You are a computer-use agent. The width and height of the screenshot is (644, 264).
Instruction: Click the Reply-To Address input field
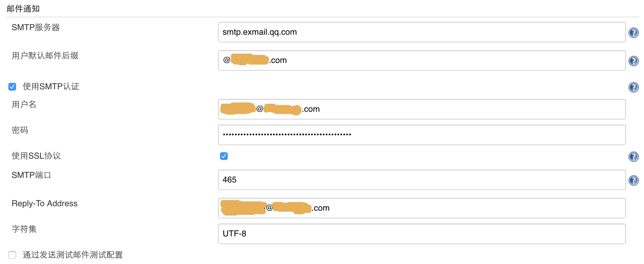[422, 208]
